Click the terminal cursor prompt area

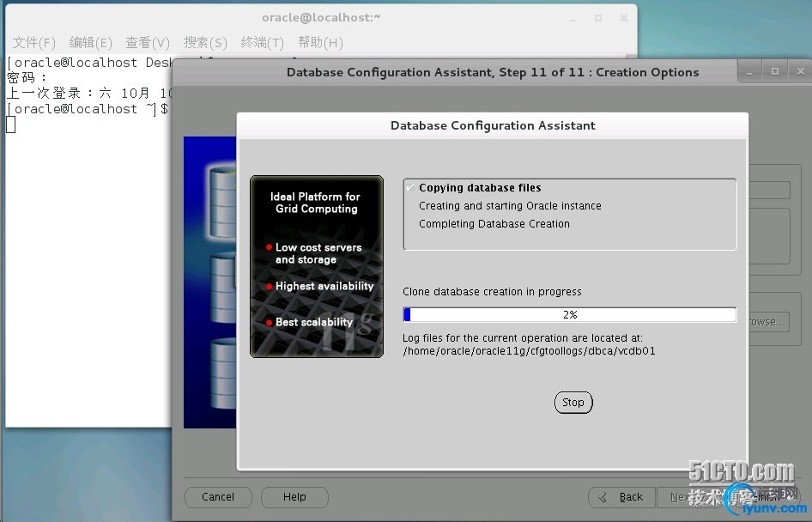pyautogui.click(x=11, y=124)
